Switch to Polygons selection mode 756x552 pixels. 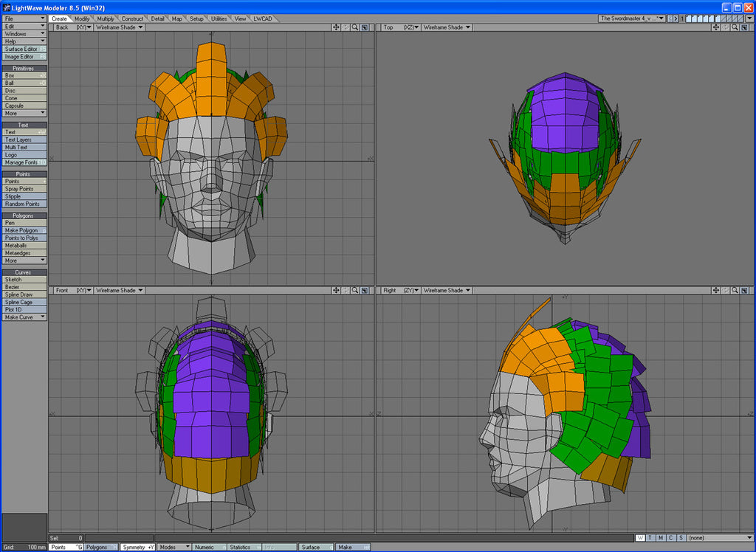click(100, 548)
